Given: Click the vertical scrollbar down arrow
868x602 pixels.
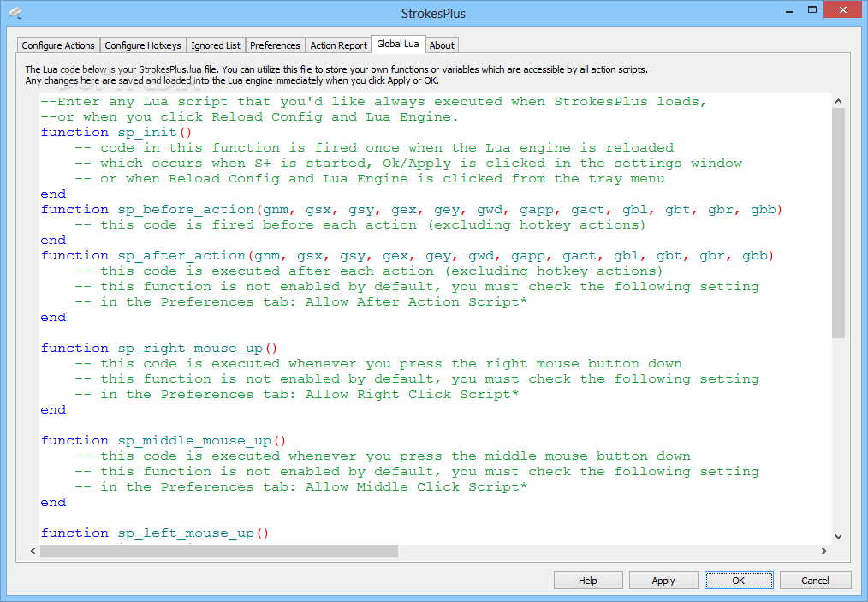Looking at the screenshot, I should (838, 537).
